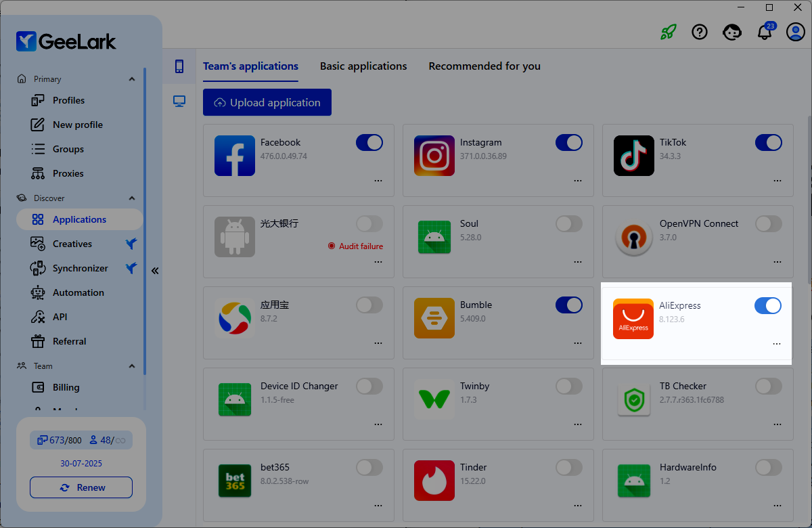Click the bet365 app icon
Screen dimensions: 812x528
pyautogui.click(x=235, y=481)
